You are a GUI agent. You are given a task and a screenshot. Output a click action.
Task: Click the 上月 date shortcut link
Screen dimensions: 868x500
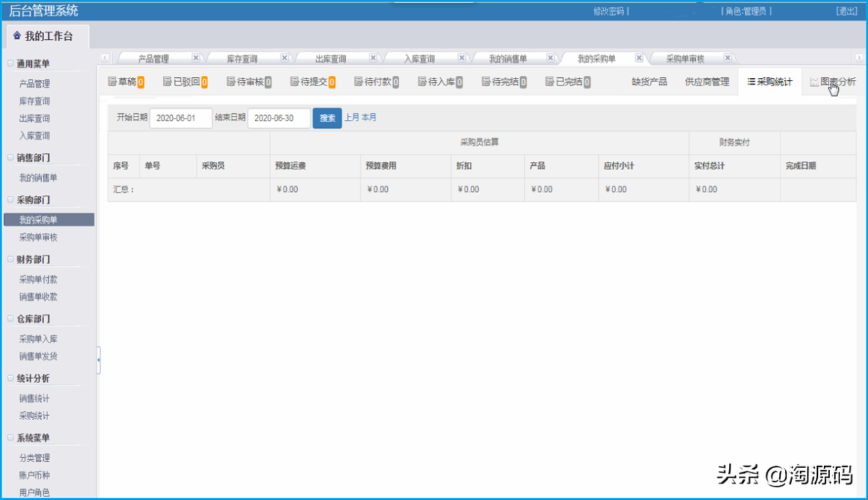pyautogui.click(x=351, y=117)
